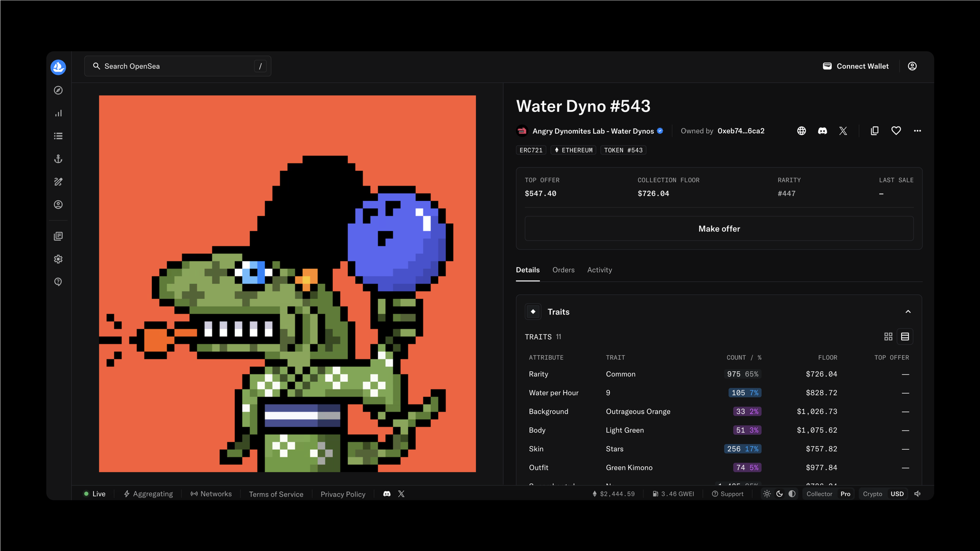Open the profile account menu icon
Viewport: 980px width, 551px height.
pyautogui.click(x=912, y=66)
